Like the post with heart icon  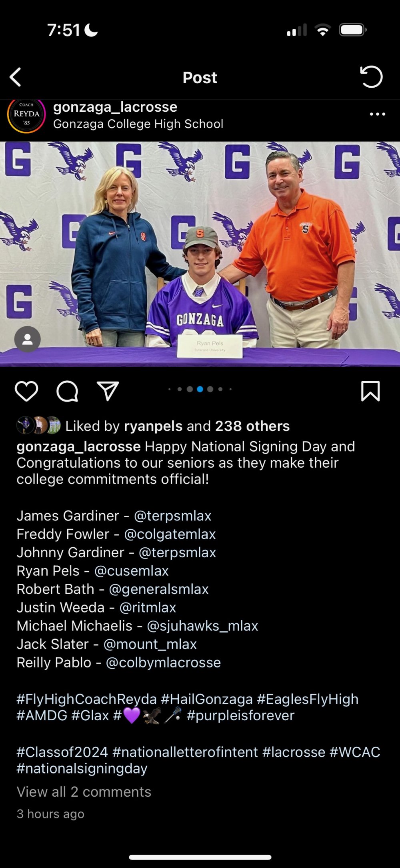click(26, 391)
